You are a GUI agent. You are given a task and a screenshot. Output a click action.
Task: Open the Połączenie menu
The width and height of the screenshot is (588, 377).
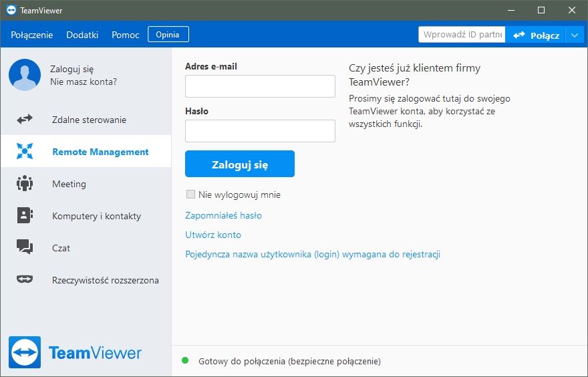pos(32,35)
